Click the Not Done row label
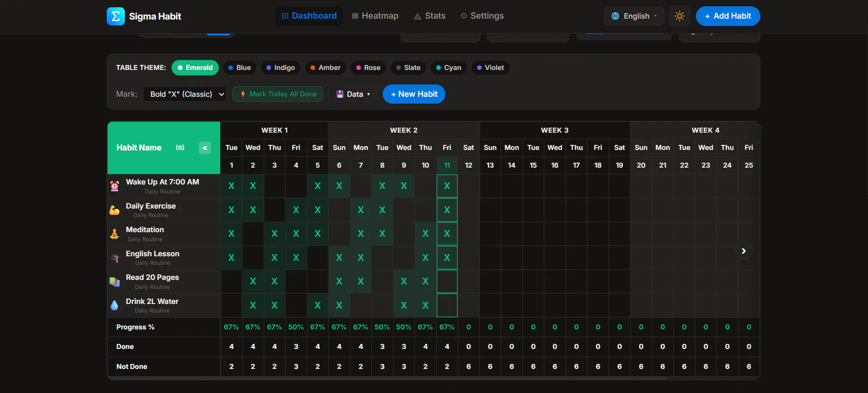868x393 pixels. coord(132,367)
